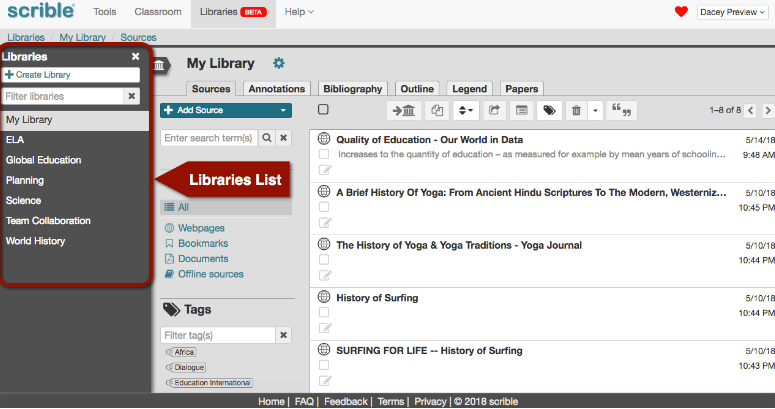Switch to the Legend tab

(x=470, y=89)
